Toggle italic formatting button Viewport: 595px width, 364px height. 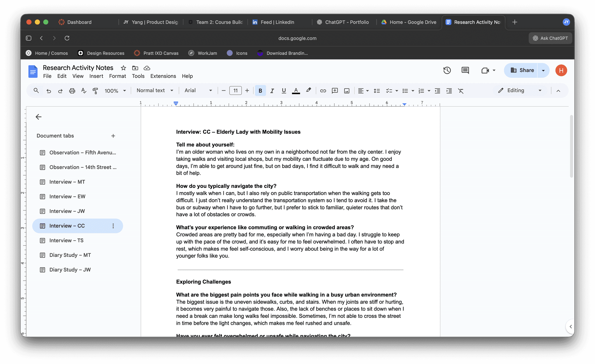click(x=272, y=91)
